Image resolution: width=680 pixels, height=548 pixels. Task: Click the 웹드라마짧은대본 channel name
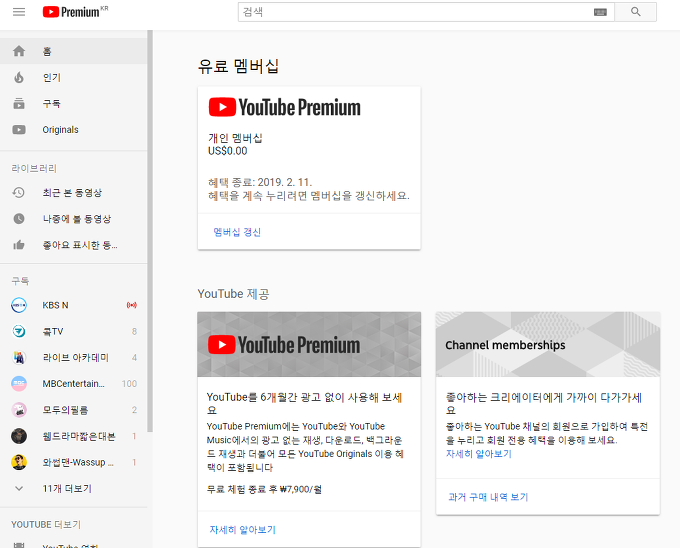79,436
